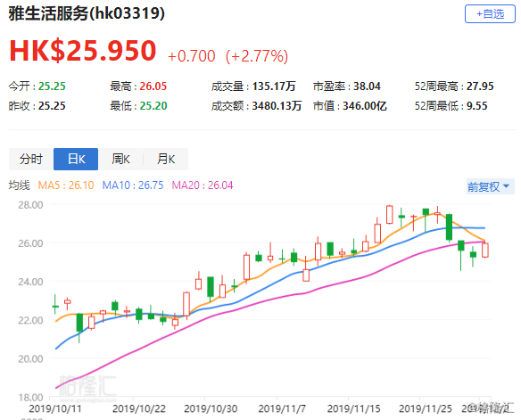Screen dimensions: 521x420
Task: Click 成交量 value 135.17万
Action: (274, 86)
